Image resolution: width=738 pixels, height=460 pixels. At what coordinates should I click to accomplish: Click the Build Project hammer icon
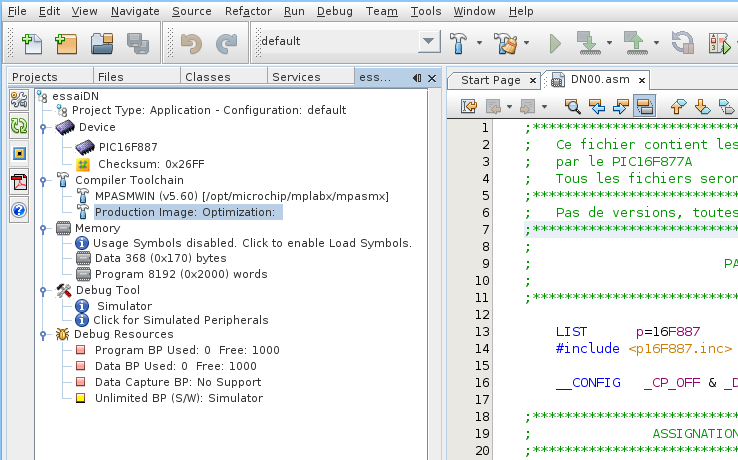pyautogui.click(x=459, y=43)
